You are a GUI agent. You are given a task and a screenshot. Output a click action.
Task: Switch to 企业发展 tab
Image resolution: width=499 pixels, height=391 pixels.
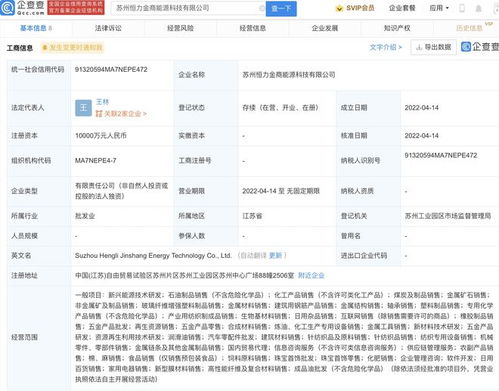(x=325, y=28)
